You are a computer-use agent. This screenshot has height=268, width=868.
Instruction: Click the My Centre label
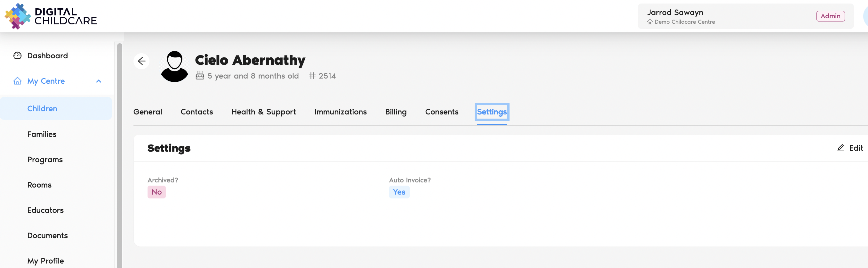46,81
